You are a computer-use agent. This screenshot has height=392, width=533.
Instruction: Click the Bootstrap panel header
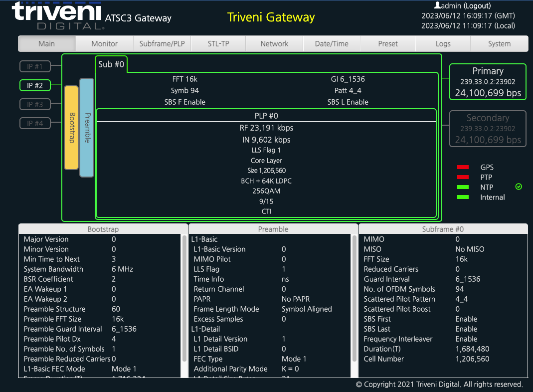point(103,229)
